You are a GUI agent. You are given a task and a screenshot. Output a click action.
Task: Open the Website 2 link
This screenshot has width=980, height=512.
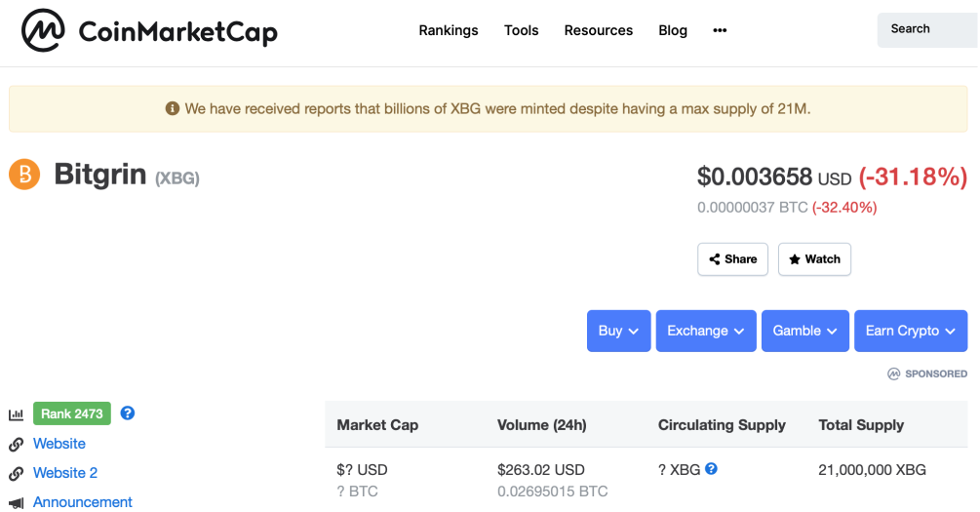coord(65,473)
